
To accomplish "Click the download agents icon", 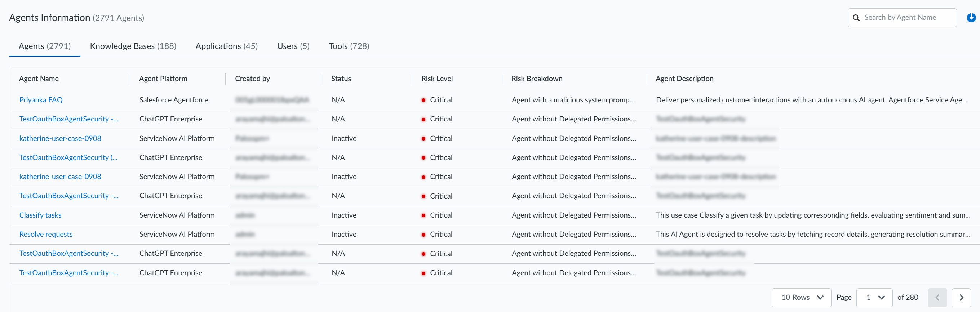I will [971, 18].
